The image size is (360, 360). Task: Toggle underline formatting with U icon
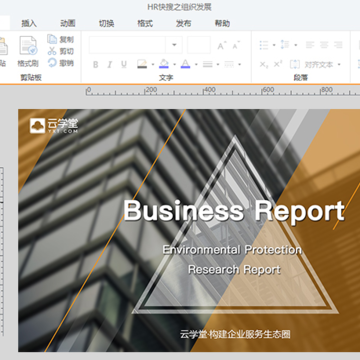(124, 64)
